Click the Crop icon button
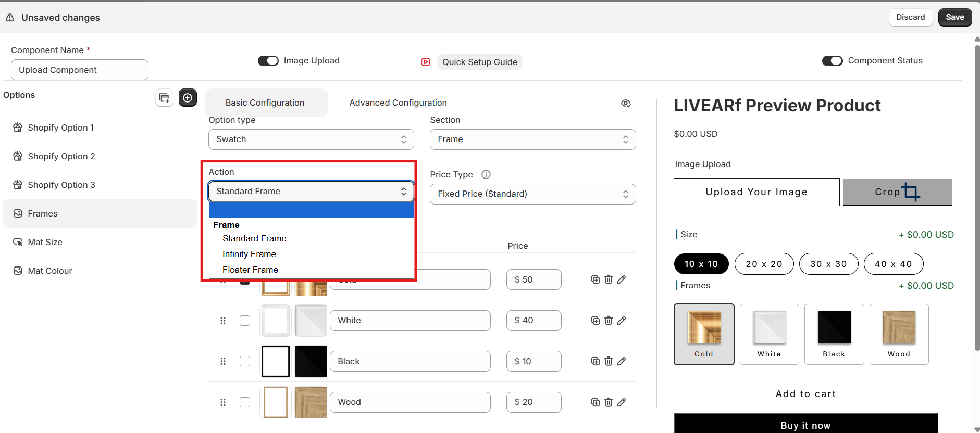The image size is (980, 433). click(897, 192)
